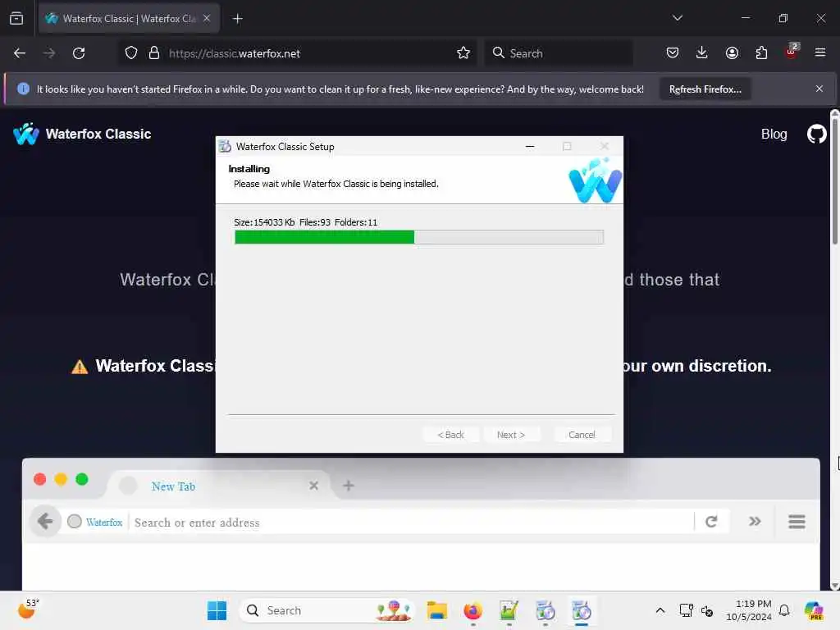Reload the Waterfox Classic page
Viewport: 840px width, 630px height.
[x=79, y=53]
